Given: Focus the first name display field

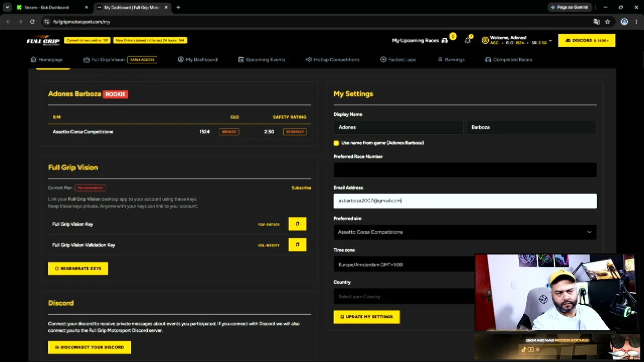Looking at the screenshot, I should (x=398, y=127).
